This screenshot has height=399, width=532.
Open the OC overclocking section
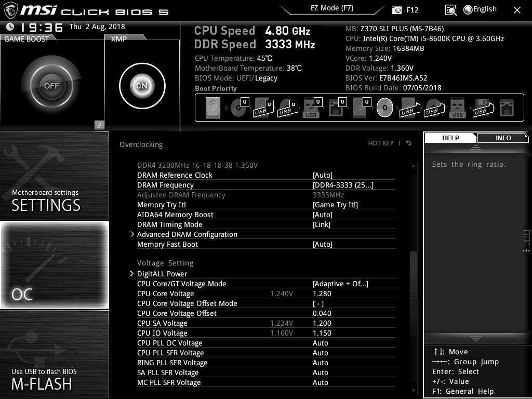click(x=54, y=265)
